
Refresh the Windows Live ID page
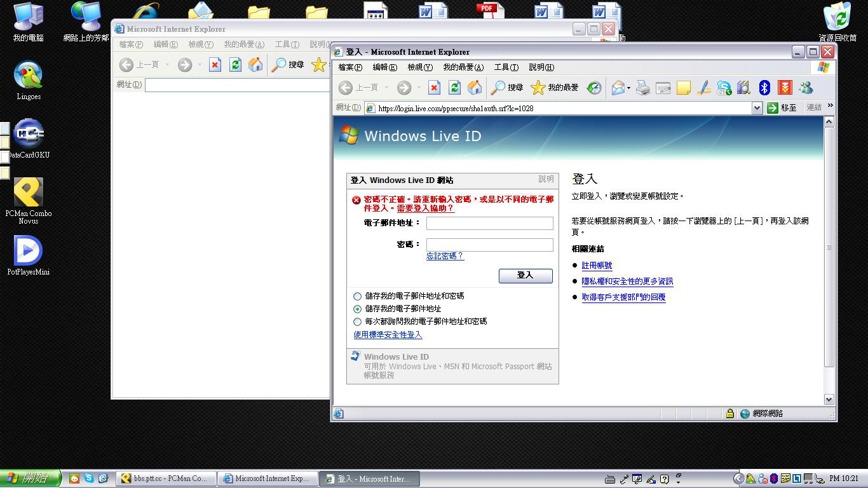pyautogui.click(x=454, y=88)
